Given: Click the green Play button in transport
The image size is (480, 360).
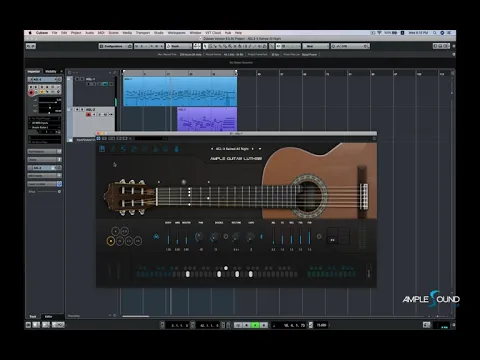Looking at the screenshot, I should pos(255,325).
